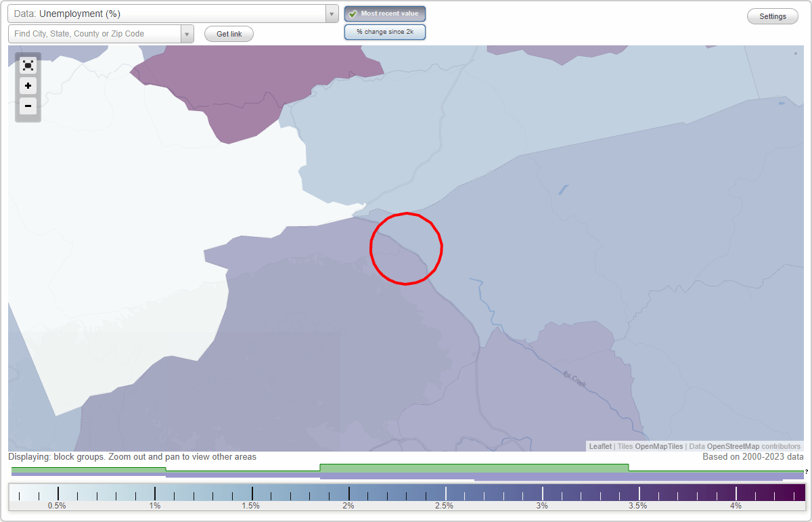Viewport: 812px width, 522px height.
Task: Click the 0.5% mark on the color legend
Action: (x=57, y=506)
